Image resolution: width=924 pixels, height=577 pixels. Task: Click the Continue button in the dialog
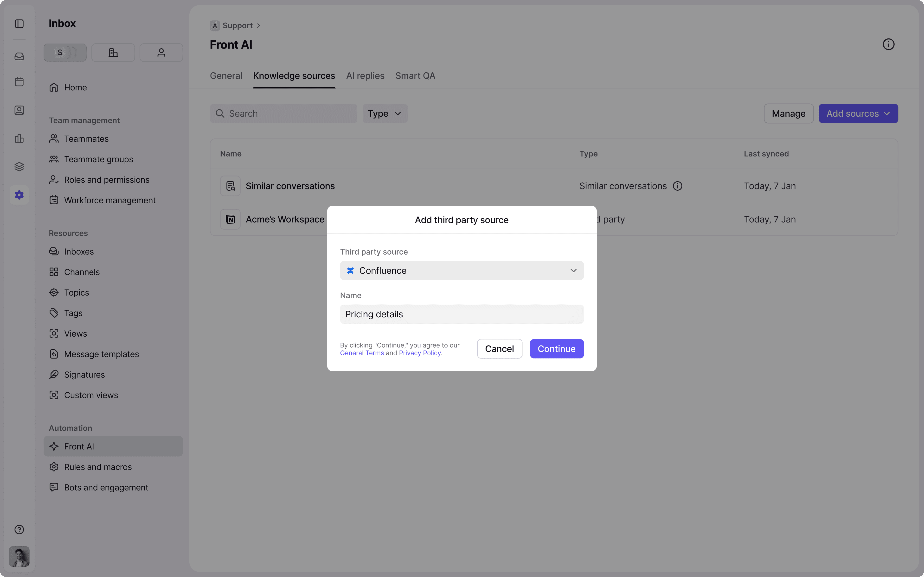[556, 348]
